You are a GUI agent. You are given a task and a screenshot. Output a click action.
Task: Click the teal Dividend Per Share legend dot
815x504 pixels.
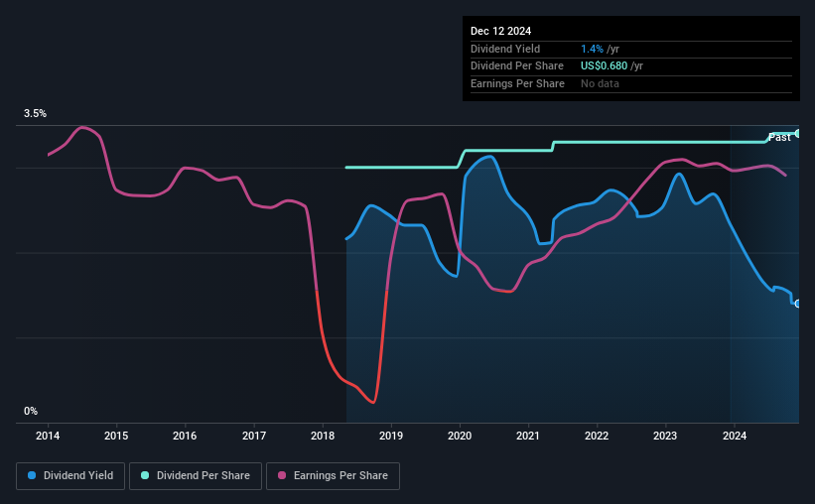(145, 475)
